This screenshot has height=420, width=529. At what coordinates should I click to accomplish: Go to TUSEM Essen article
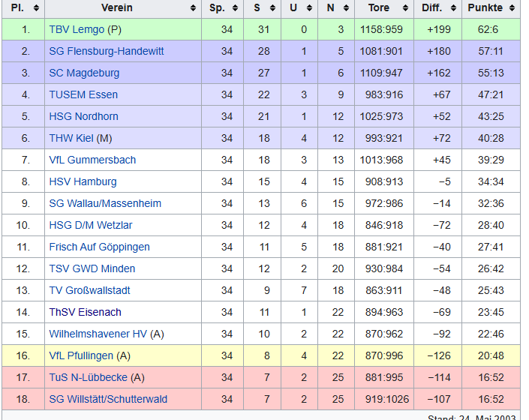click(x=83, y=94)
